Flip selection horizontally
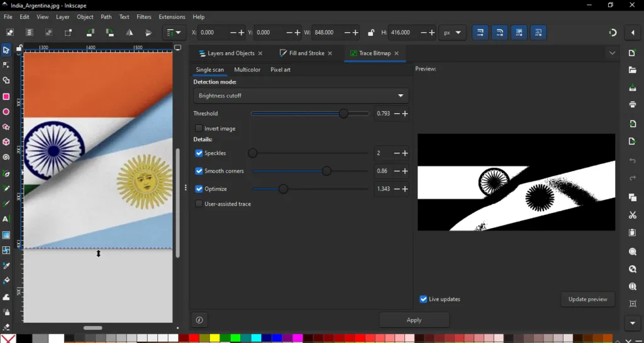644x343 pixels. click(130, 33)
